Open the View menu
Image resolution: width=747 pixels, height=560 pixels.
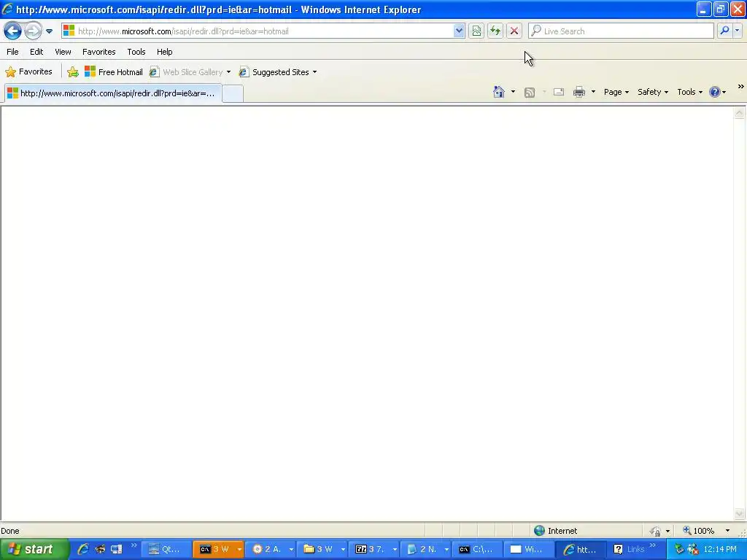coord(63,52)
